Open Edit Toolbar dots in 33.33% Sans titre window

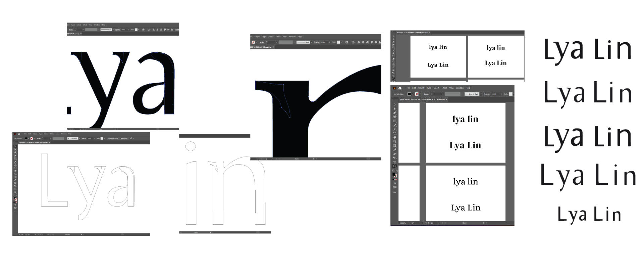point(395,193)
